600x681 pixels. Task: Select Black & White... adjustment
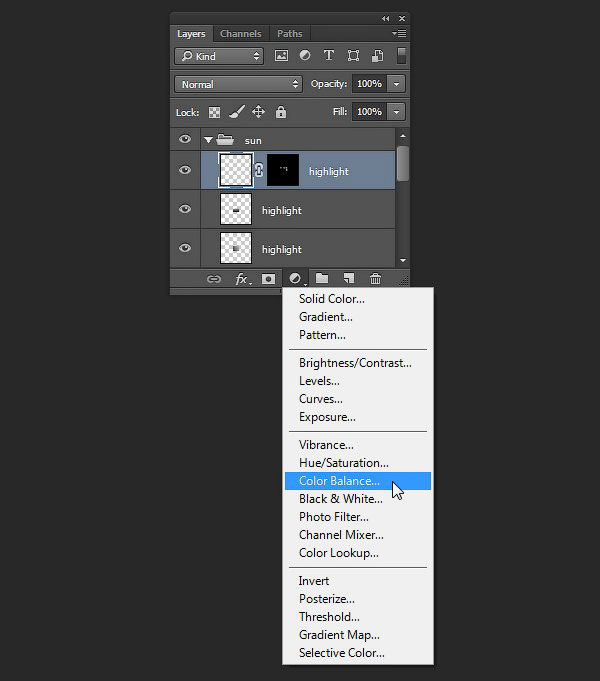pyautogui.click(x=358, y=499)
